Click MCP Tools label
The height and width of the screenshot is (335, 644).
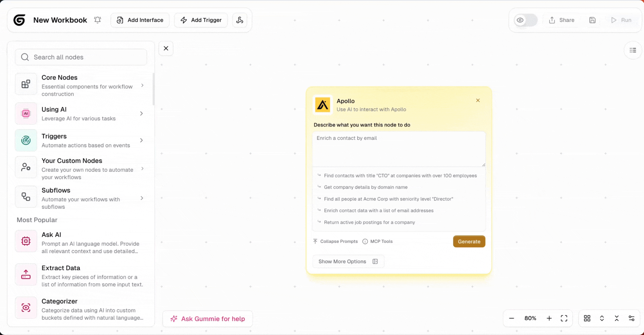click(381, 241)
